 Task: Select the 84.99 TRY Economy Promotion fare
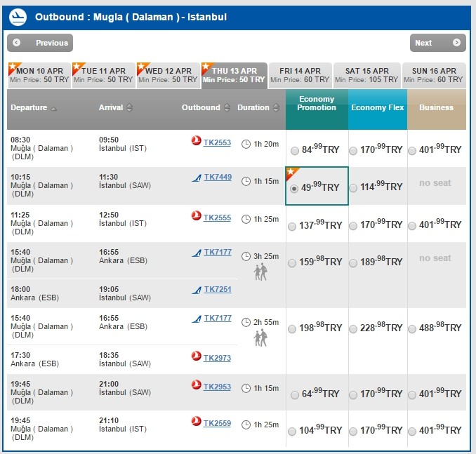click(x=293, y=150)
